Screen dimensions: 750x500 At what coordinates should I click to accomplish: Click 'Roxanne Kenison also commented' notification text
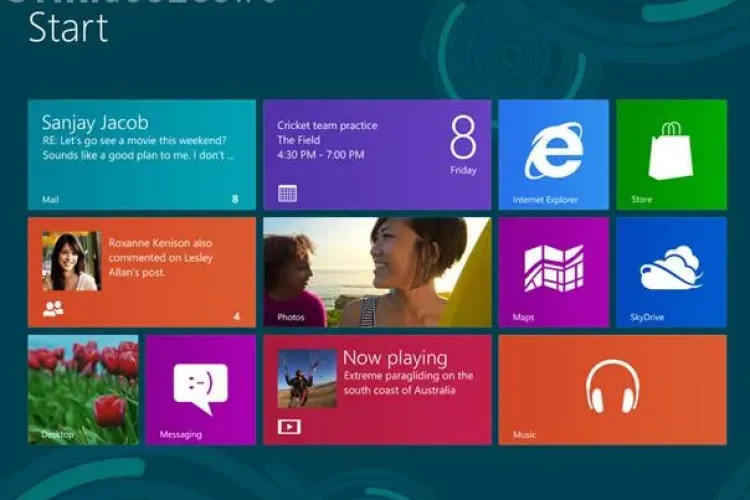click(160, 257)
